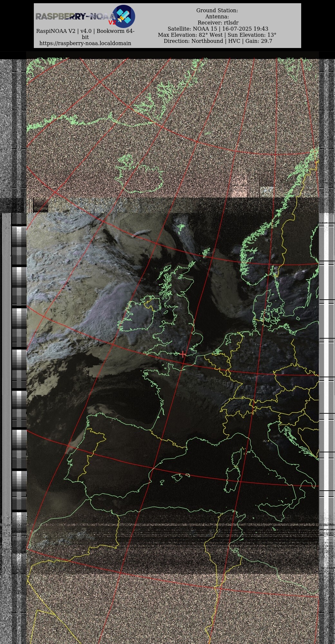
Task: Click the red crosshair ground station marker
Action: coord(183,354)
